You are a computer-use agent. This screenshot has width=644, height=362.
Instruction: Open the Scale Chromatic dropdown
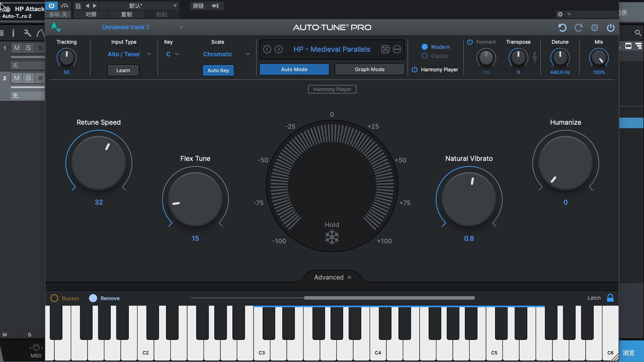click(x=226, y=54)
